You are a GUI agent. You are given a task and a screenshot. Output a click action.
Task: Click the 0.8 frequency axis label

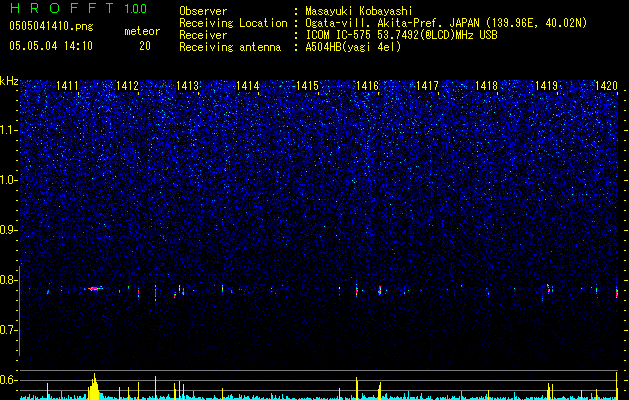[8, 280]
